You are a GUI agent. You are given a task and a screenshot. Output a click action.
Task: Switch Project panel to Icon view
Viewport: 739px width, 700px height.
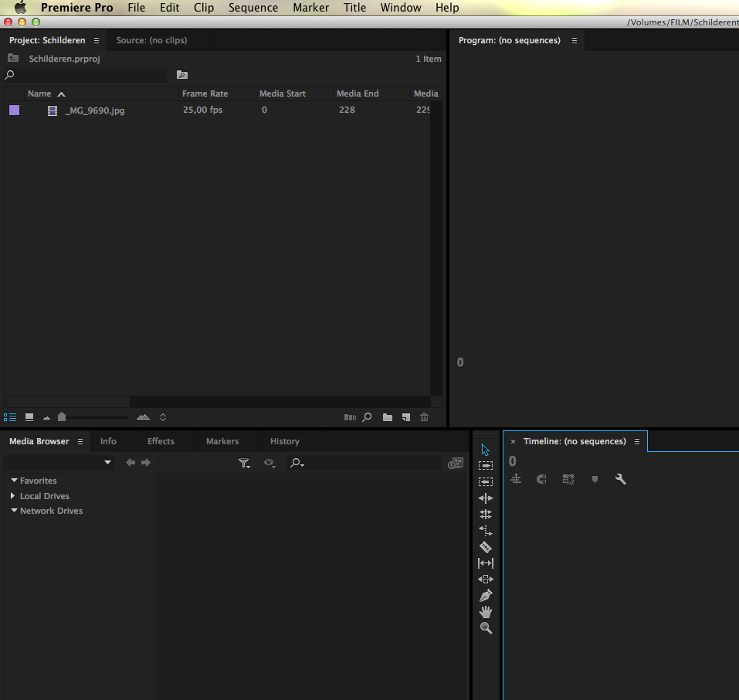coord(29,417)
